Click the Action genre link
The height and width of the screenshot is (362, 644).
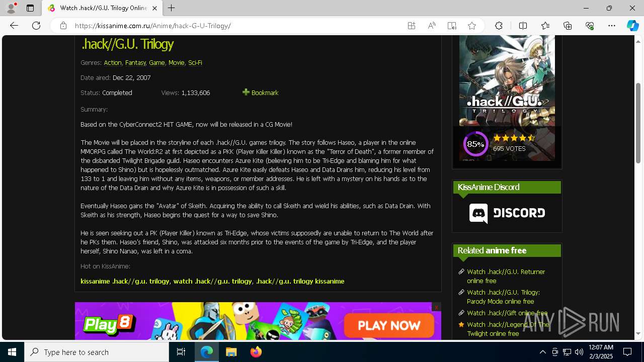(x=112, y=63)
